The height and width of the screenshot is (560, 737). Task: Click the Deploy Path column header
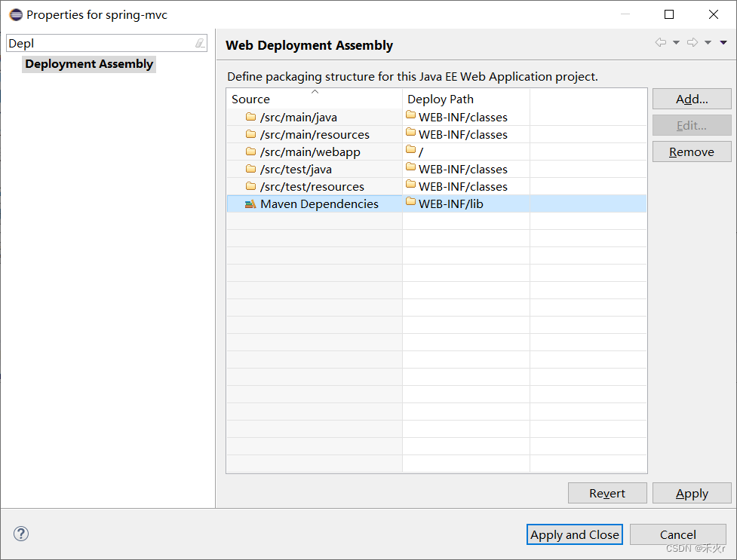pos(441,99)
